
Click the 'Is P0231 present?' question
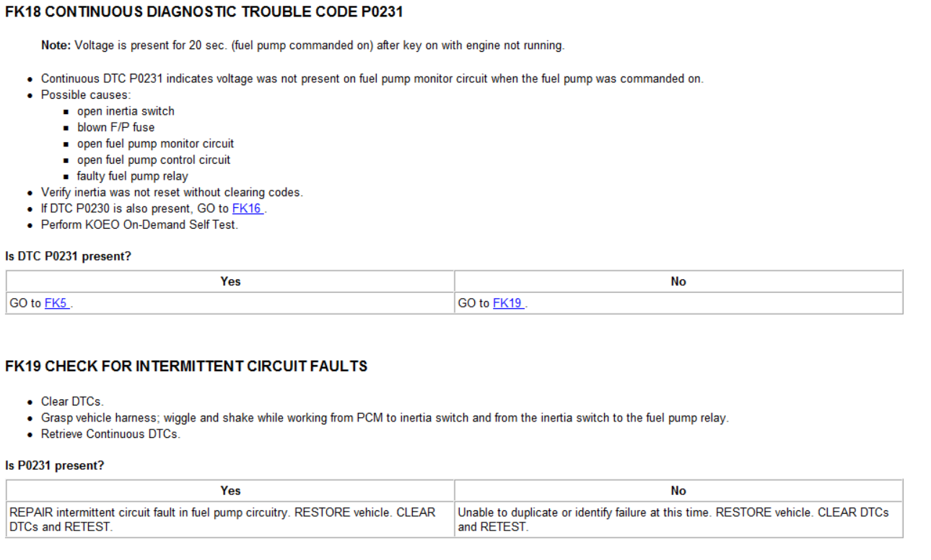(x=55, y=465)
